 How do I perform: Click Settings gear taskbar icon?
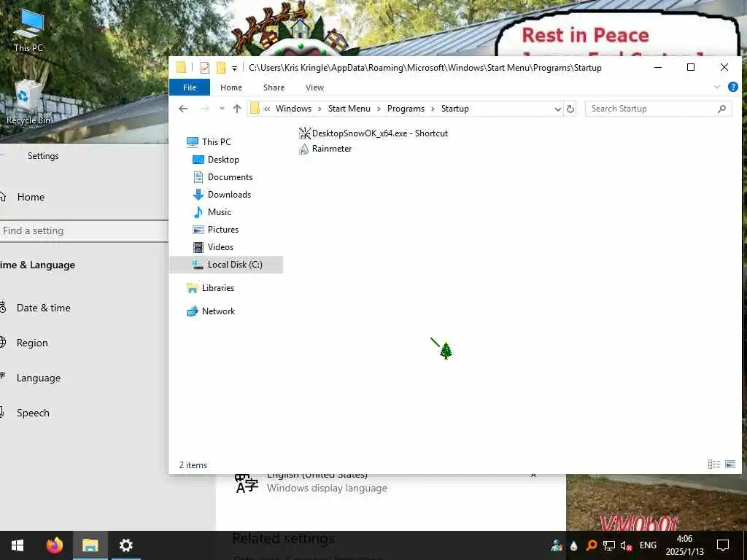pos(125,545)
